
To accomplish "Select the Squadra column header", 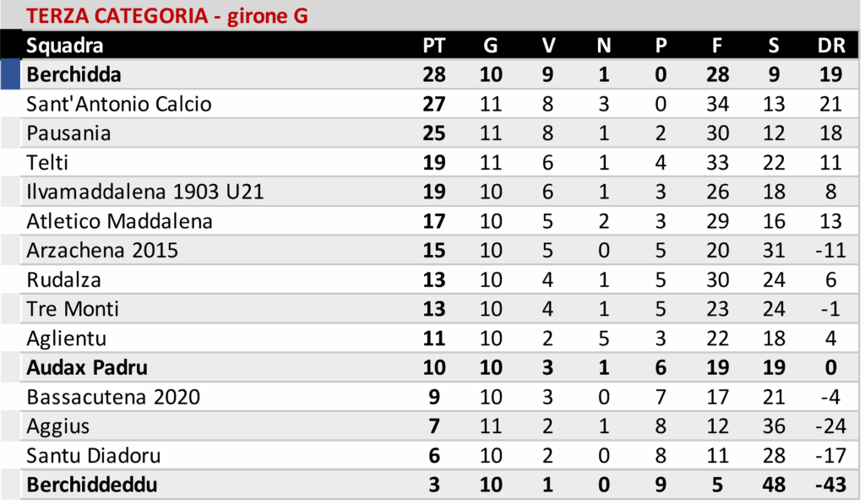I will [65, 46].
